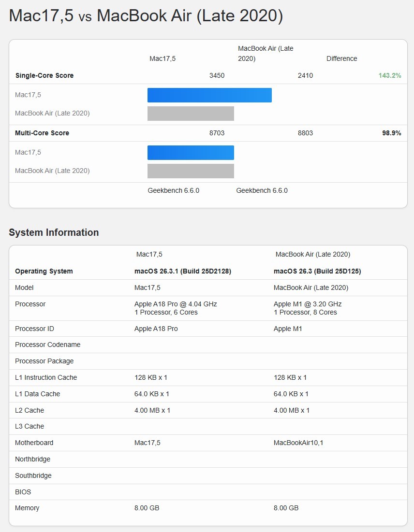Click the Multi-Core Score label
The width and height of the screenshot is (414, 532).
(x=43, y=133)
